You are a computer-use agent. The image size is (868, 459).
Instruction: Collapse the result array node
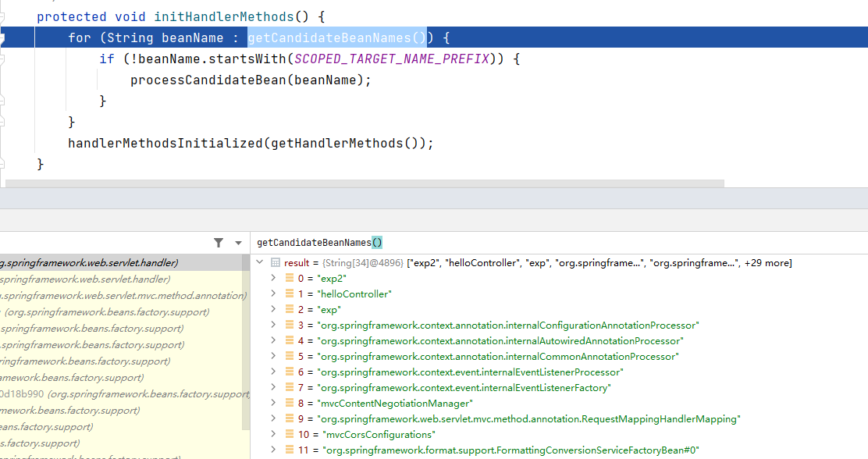pyautogui.click(x=260, y=263)
